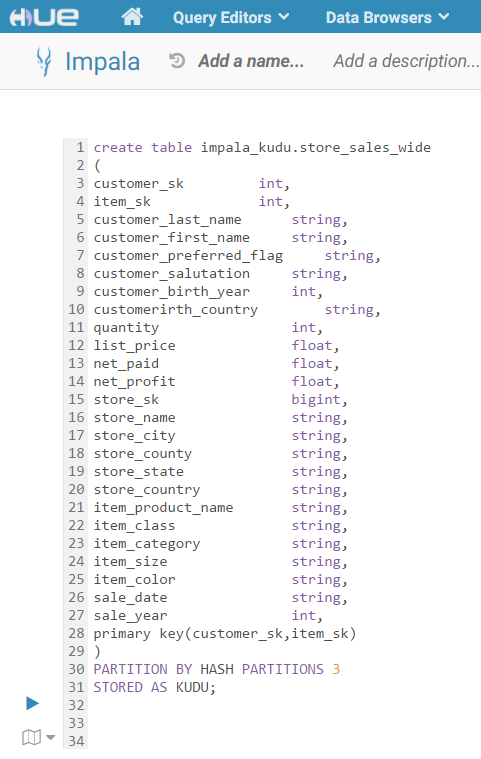The image size is (481, 759).
Task: Expand the Data Browsers chevron
Action: pyautogui.click(x=444, y=17)
